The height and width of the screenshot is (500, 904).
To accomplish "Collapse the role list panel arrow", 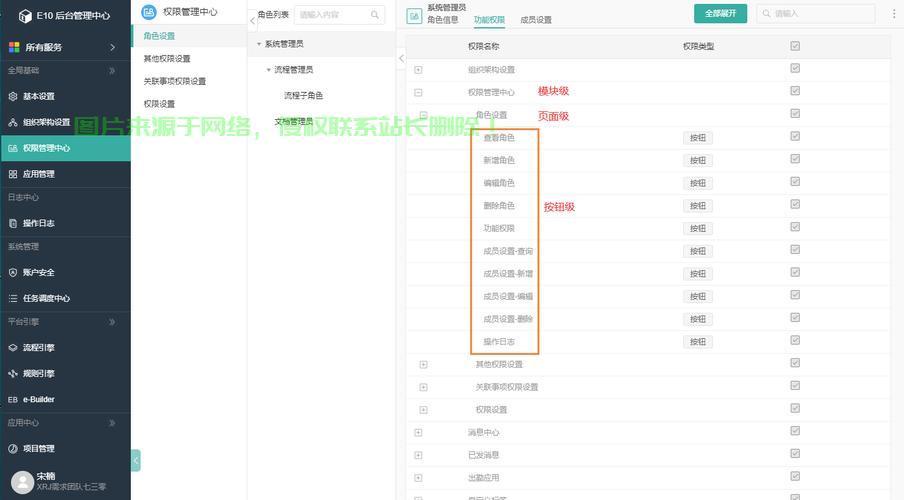I will click(x=401, y=58).
